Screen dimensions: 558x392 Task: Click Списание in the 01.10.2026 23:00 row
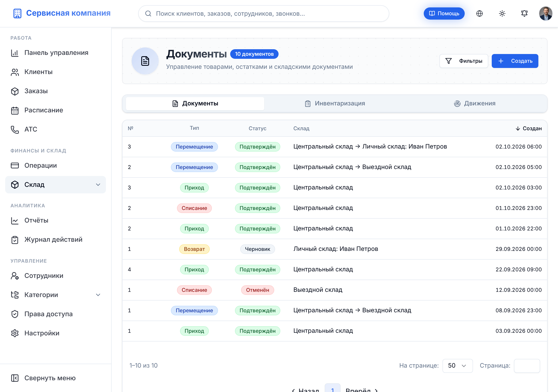pos(194,208)
